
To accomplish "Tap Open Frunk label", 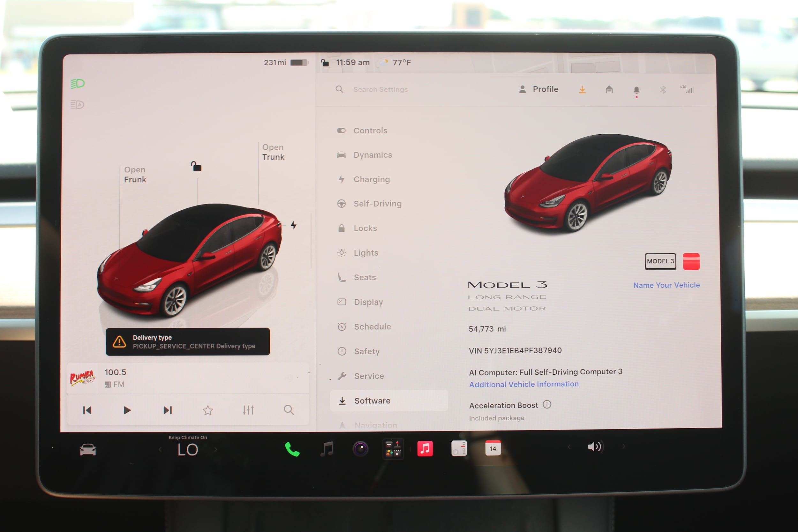I will click(x=135, y=174).
